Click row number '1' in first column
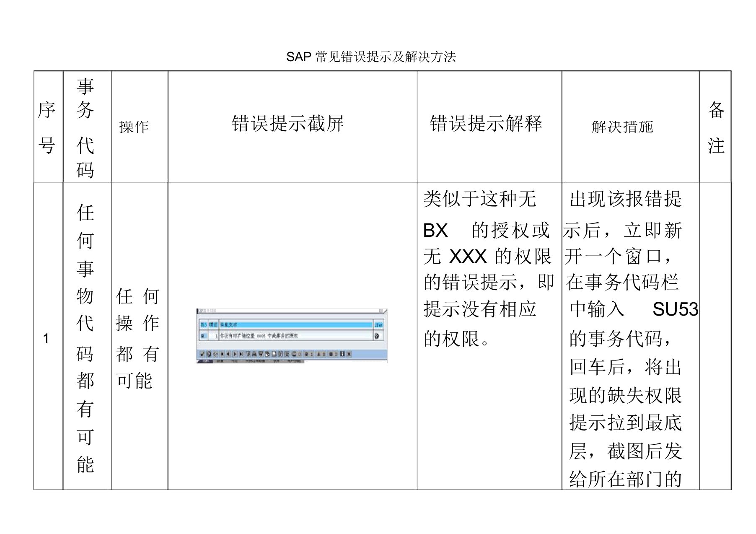Screen dimensions: 756x534 pyautogui.click(x=46, y=339)
